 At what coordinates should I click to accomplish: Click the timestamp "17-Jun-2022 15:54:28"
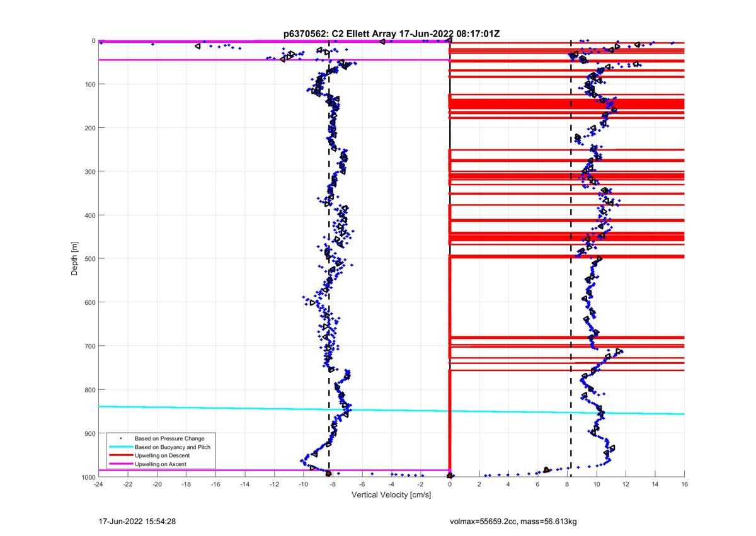137,522
